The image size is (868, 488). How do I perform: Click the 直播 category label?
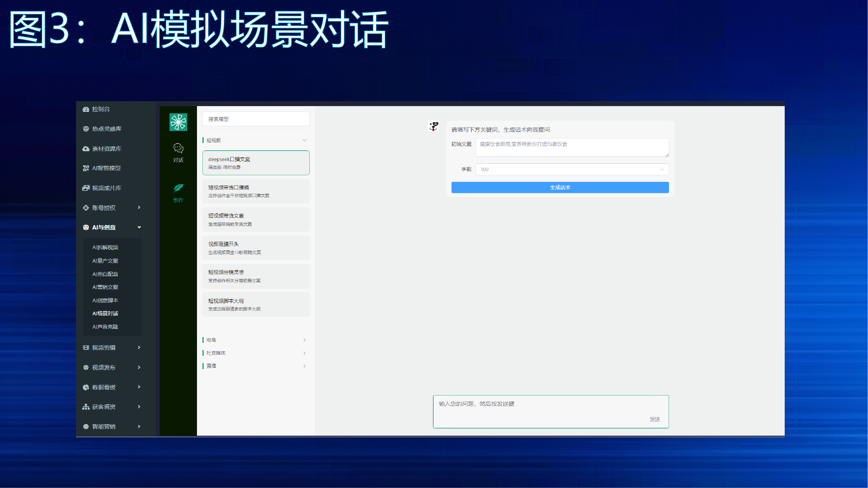211,366
